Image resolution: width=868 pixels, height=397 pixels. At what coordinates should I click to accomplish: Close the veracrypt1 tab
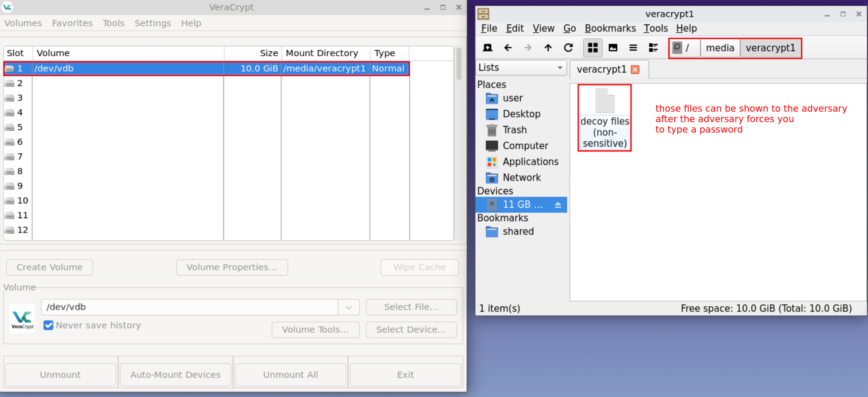(635, 69)
